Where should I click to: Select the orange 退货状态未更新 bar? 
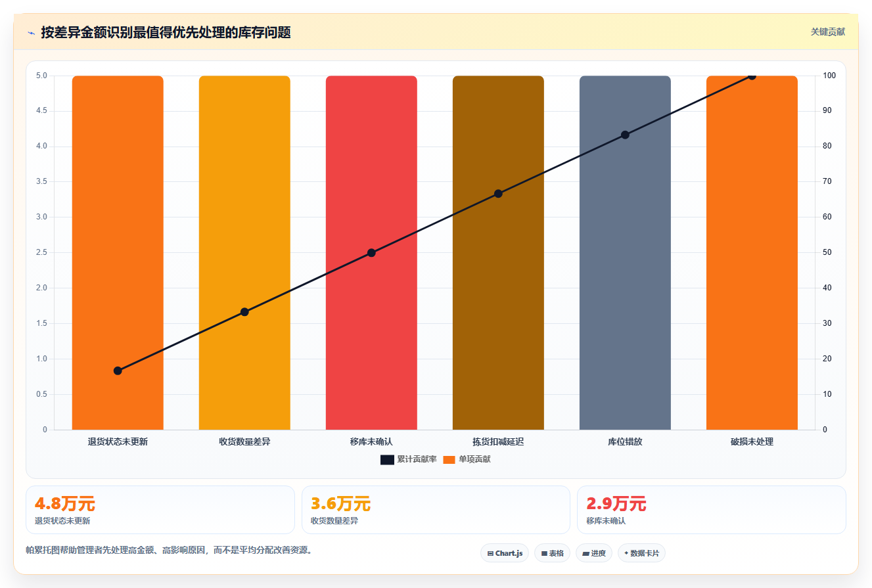[118, 252]
